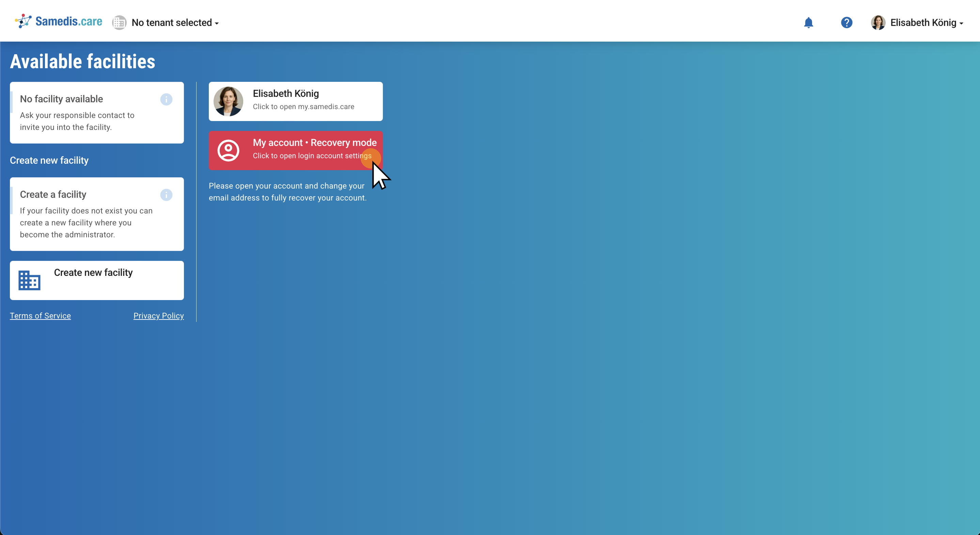
Task: Toggle the notification bell panel
Action: click(808, 23)
